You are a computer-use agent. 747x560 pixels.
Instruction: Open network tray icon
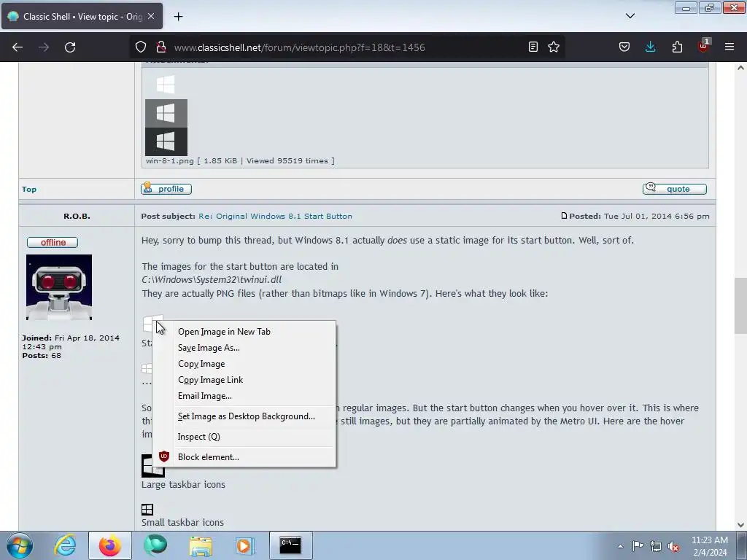(656, 546)
